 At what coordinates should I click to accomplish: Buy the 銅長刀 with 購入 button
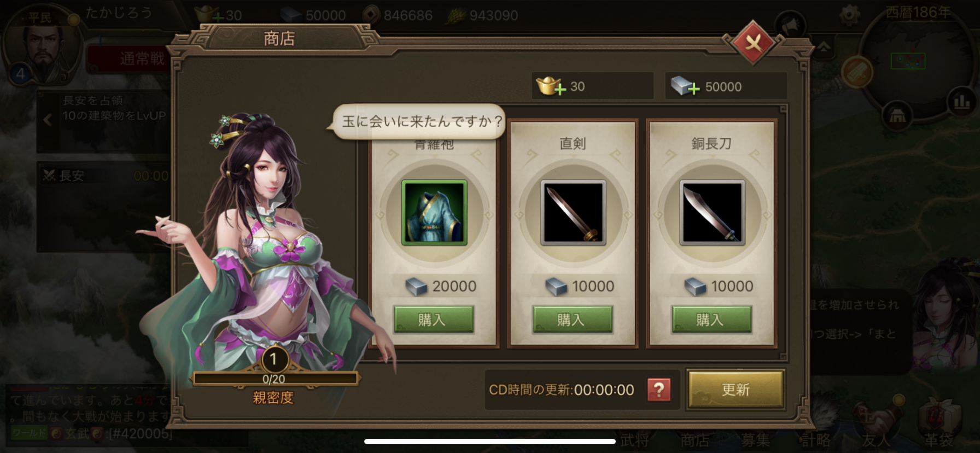(x=711, y=320)
